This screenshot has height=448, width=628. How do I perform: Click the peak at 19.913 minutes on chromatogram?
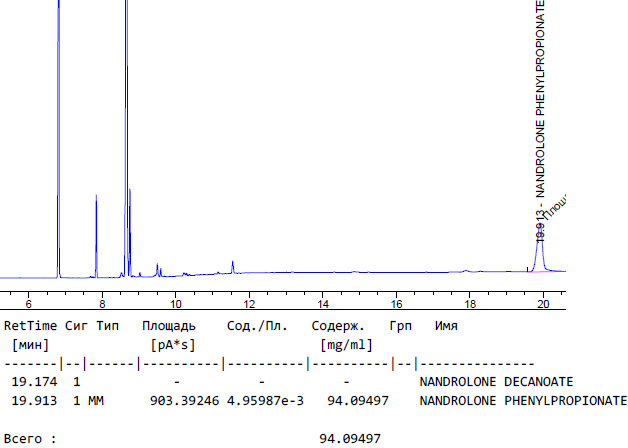point(540,255)
